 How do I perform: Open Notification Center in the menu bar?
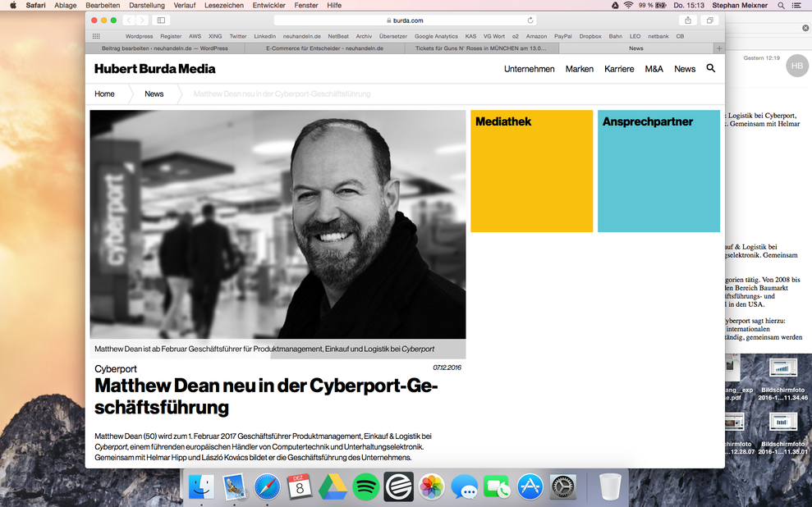tap(796, 5)
